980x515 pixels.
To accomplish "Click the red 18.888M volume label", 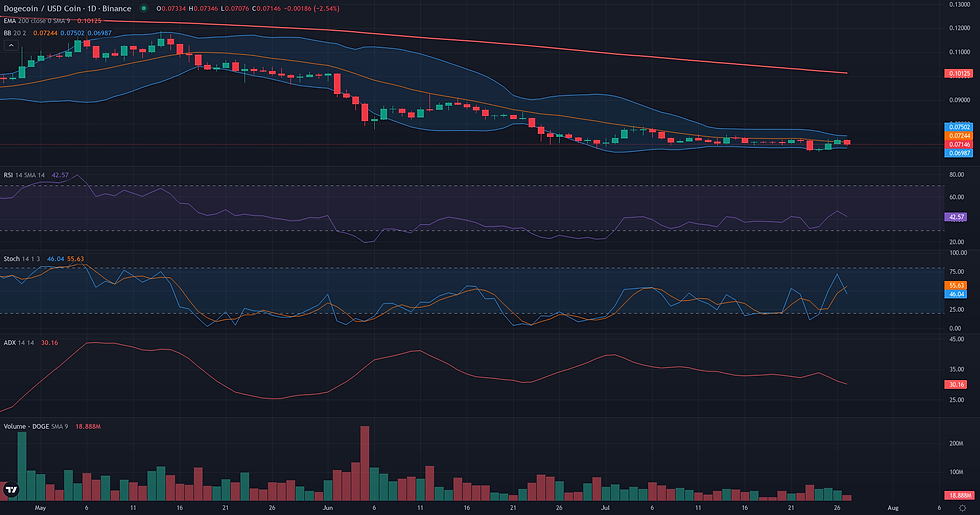I will click(959, 495).
